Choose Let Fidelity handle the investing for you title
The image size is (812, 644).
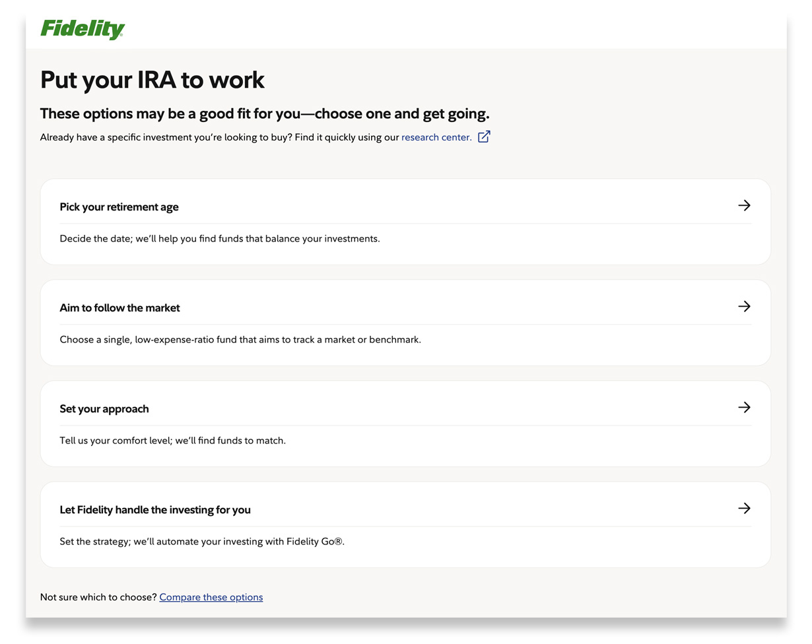(155, 510)
